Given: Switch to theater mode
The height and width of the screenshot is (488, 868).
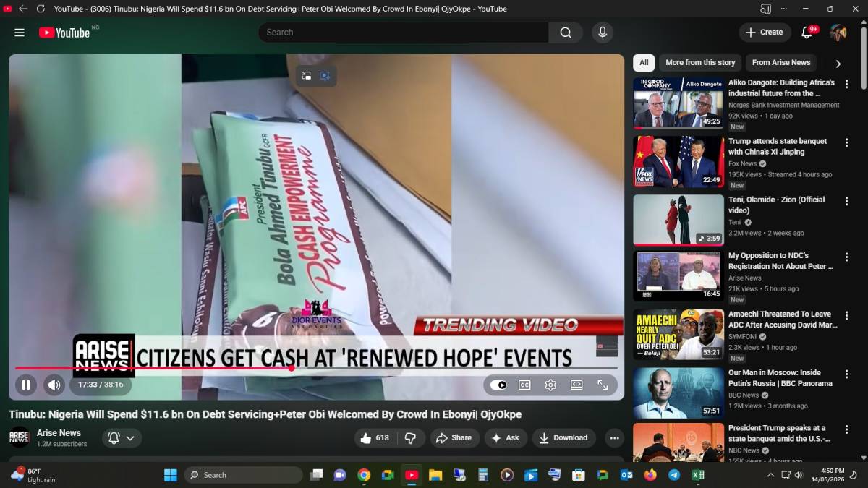Looking at the screenshot, I should 576,385.
